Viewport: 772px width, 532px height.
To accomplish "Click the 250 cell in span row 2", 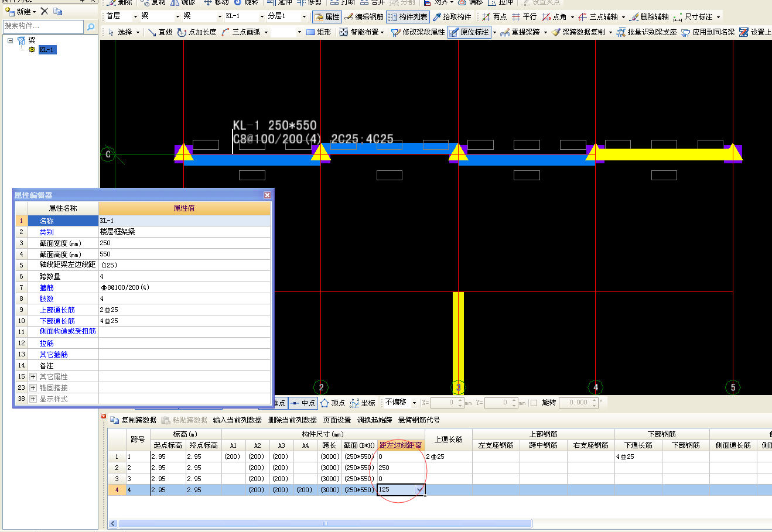I will [x=401, y=468].
